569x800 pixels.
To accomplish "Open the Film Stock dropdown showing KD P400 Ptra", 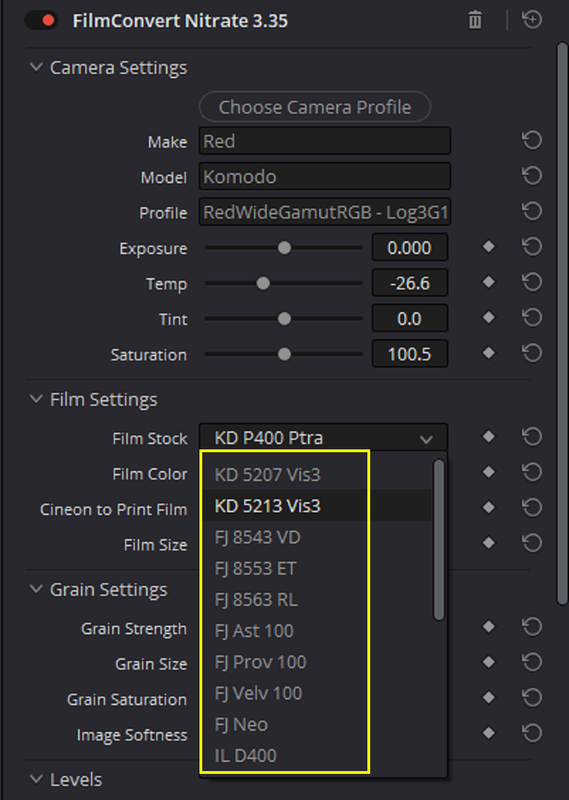I will coord(323,437).
